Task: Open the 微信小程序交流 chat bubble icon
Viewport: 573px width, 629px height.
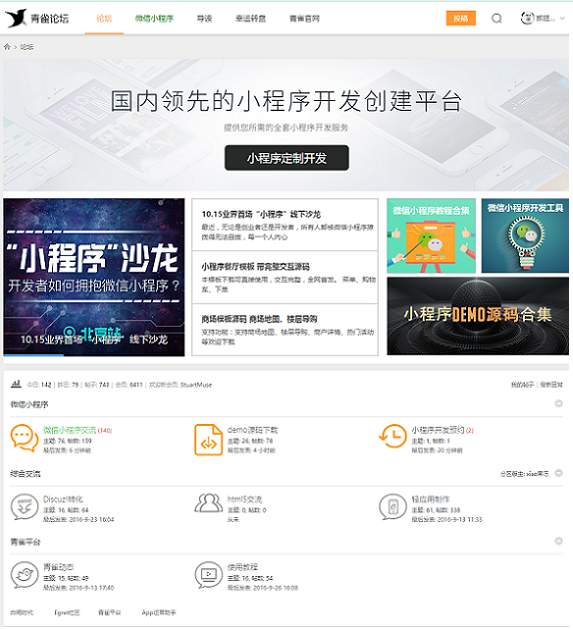Action: click(24, 438)
